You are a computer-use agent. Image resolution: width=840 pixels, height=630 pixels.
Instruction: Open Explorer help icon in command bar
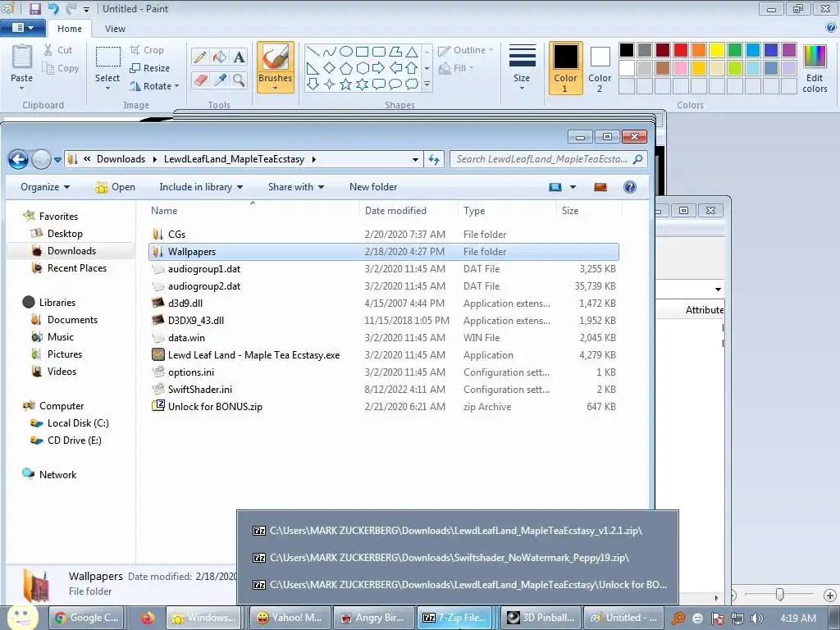(630, 187)
